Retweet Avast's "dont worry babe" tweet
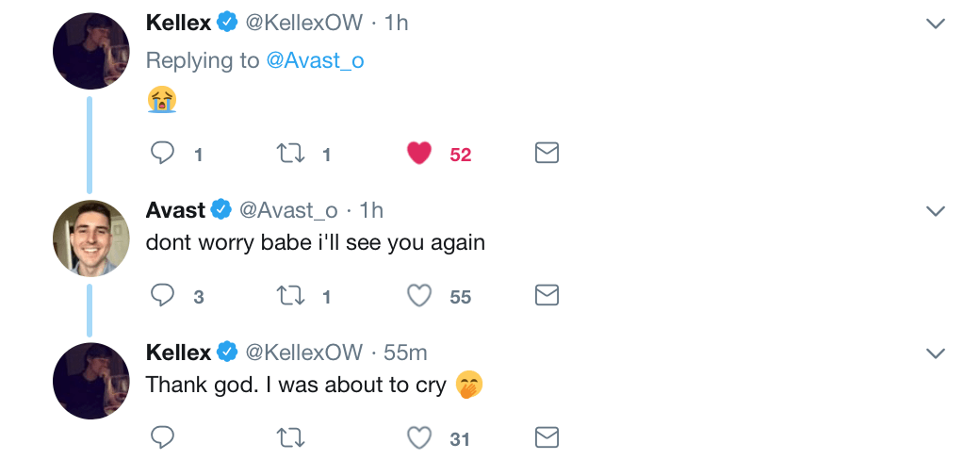Image resolution: width=980 pixels, height=460 pixels. pos(288,296)
